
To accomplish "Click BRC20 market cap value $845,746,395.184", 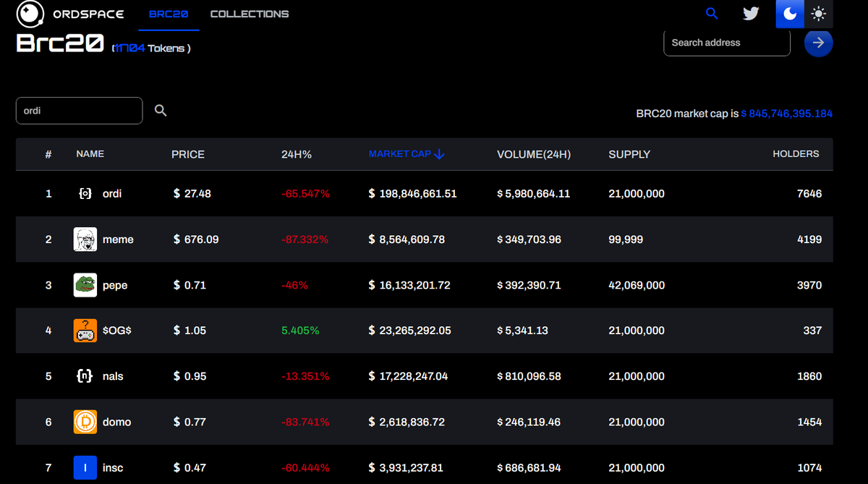I will pos(787,114).
